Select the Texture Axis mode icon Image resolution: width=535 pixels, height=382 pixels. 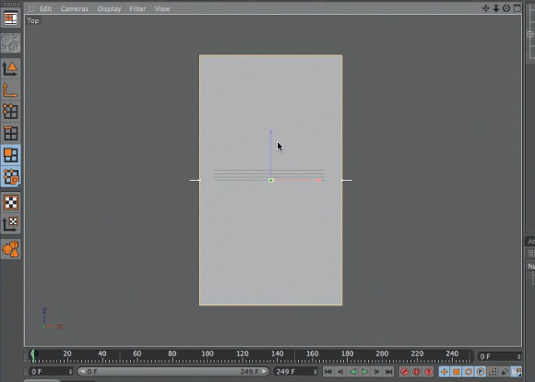(11, 224)
